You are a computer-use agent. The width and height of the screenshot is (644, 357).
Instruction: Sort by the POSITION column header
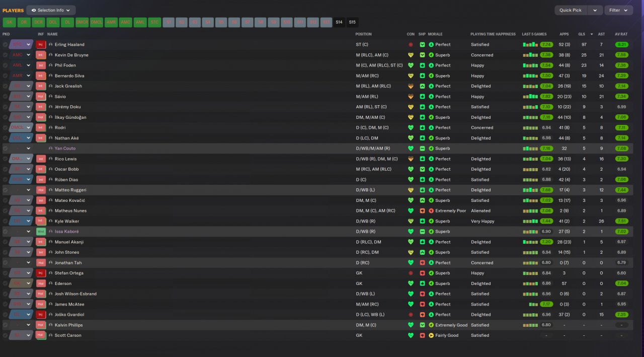coord(363,34)
